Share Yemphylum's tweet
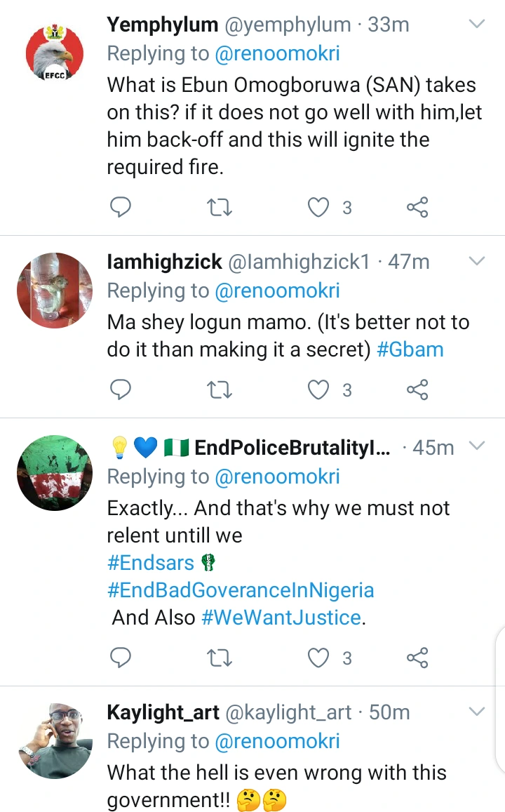 (417, 207)
